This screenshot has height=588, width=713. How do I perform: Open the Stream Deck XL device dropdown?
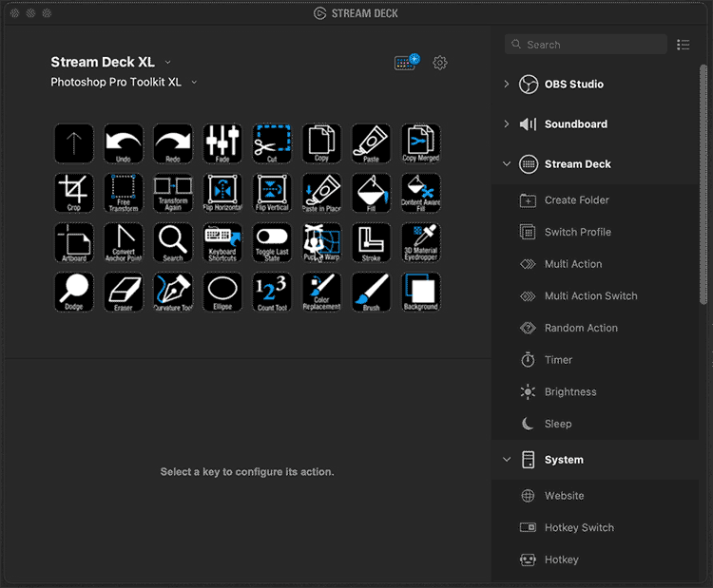167,63
